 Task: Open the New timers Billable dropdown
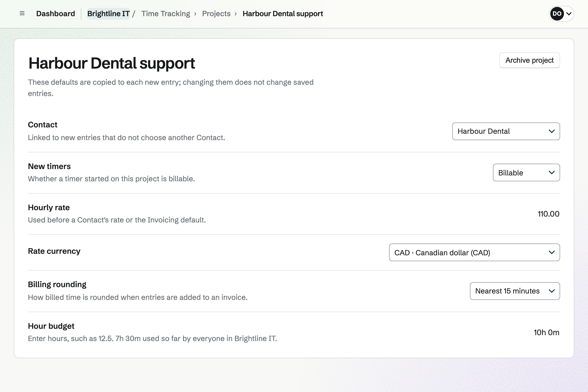(526, 172)
